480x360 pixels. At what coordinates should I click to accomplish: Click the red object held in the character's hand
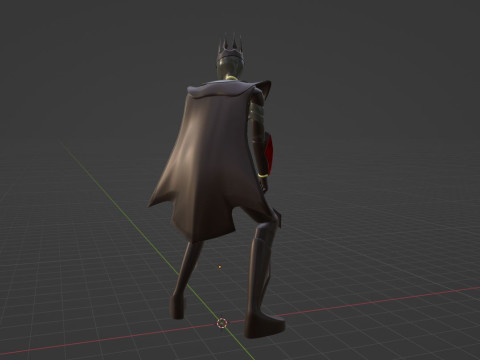(269, 154)
